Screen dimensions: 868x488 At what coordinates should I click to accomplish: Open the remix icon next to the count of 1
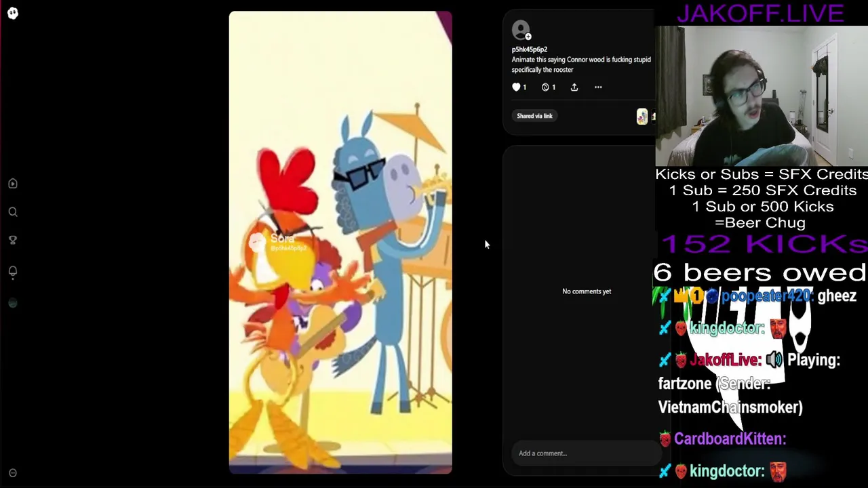tap(545, 87)
